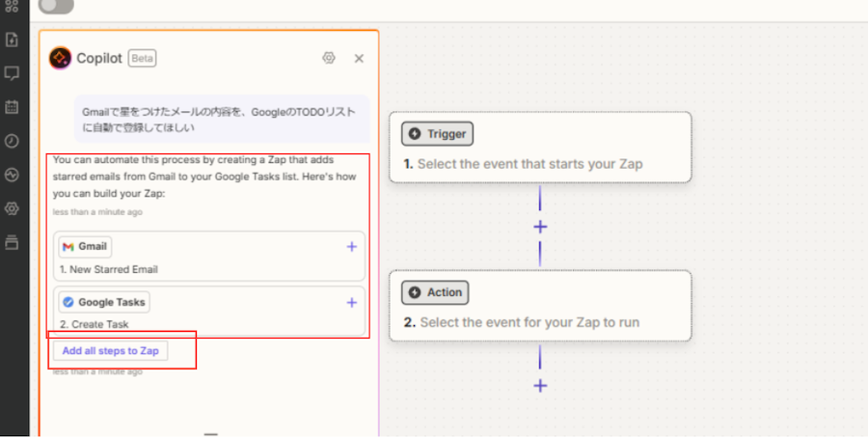Click the Copilot logo icon
This screenshot has width=868, height=437.
pos(60,58)
